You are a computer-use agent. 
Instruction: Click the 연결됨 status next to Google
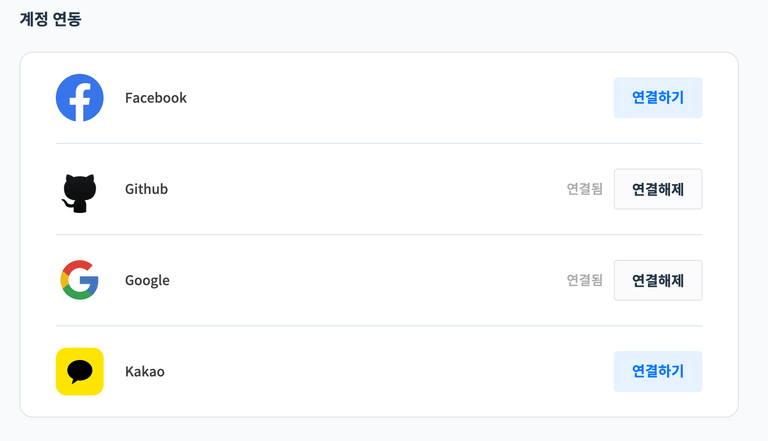(x=584, y=280)
